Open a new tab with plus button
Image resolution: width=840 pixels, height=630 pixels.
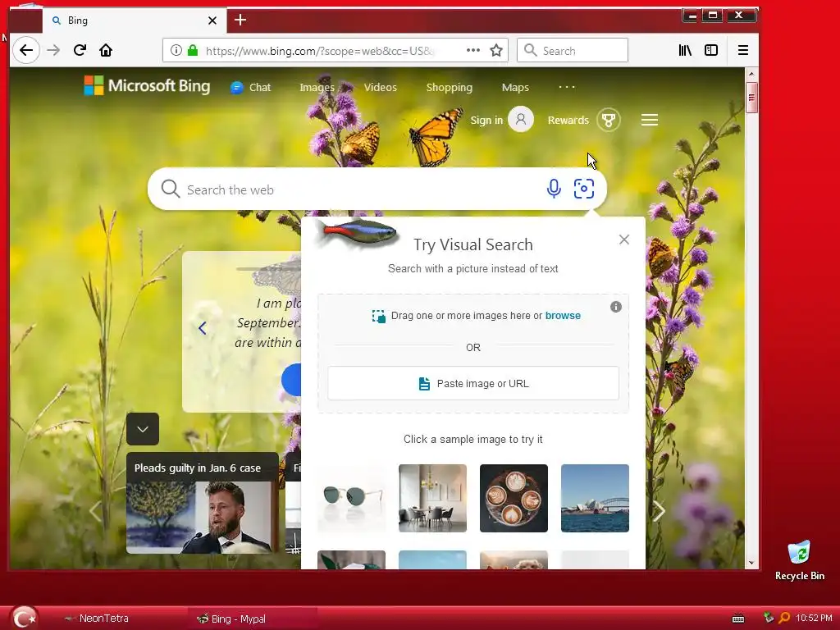click(240, 21)
